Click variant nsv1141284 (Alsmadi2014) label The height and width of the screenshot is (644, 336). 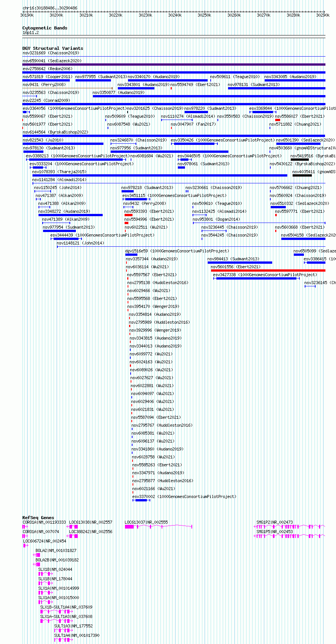[59, 180]
